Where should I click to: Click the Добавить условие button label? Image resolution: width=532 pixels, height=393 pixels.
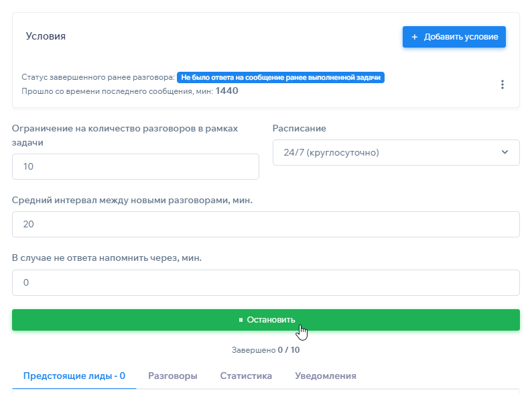pyautogui.click(x=460, y=37)
